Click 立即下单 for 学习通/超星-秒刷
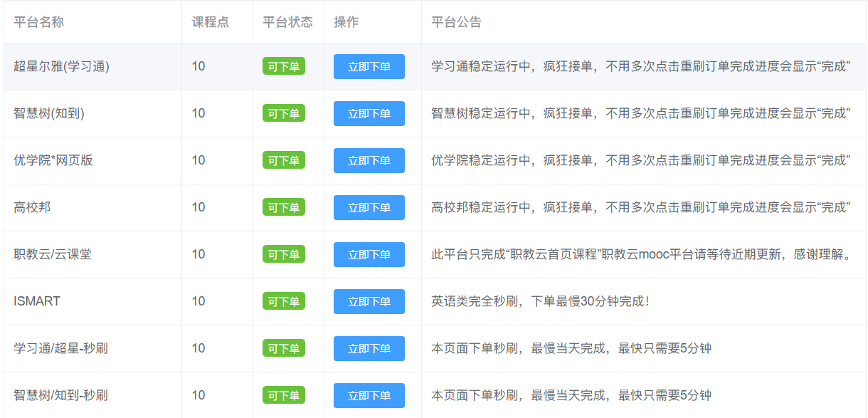868x418 pixels. point(369,348)
